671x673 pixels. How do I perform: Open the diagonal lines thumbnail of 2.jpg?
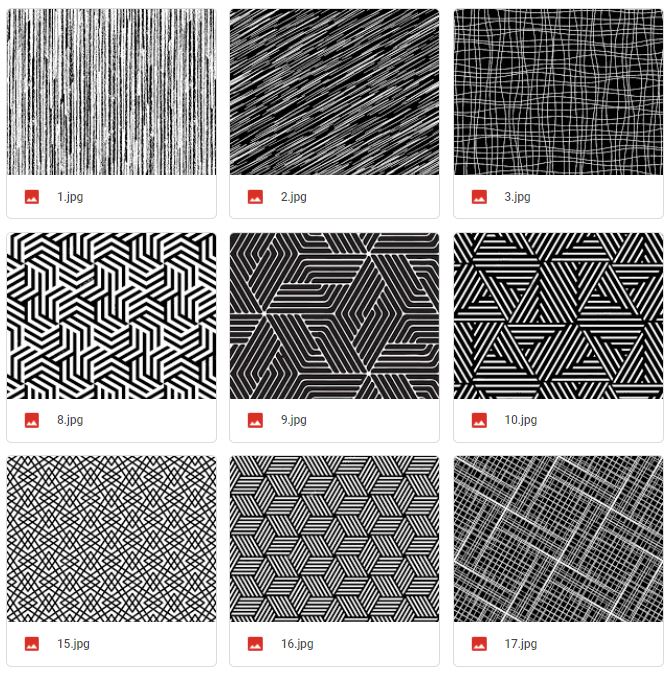334,92
